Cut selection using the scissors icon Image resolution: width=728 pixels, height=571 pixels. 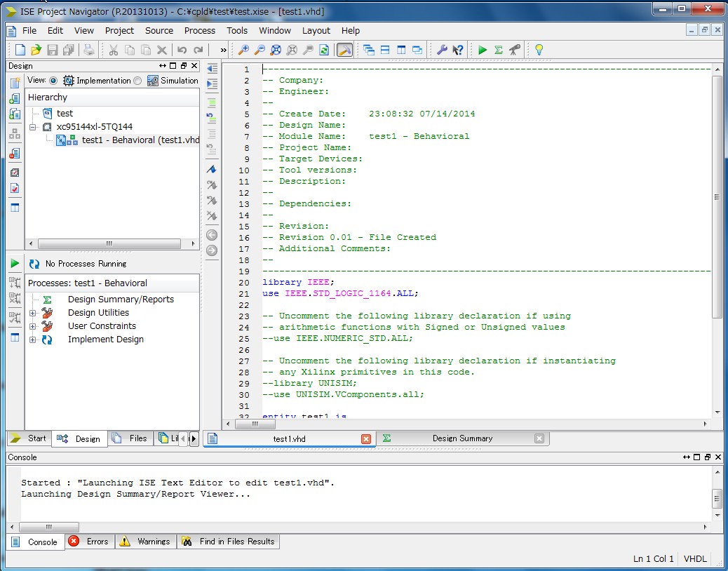(114, 50)
